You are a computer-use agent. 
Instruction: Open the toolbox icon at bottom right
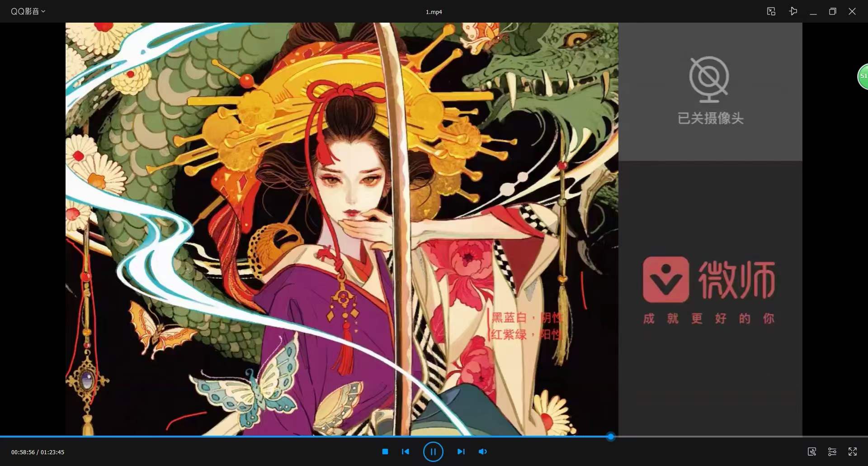(x=812, y=452)
